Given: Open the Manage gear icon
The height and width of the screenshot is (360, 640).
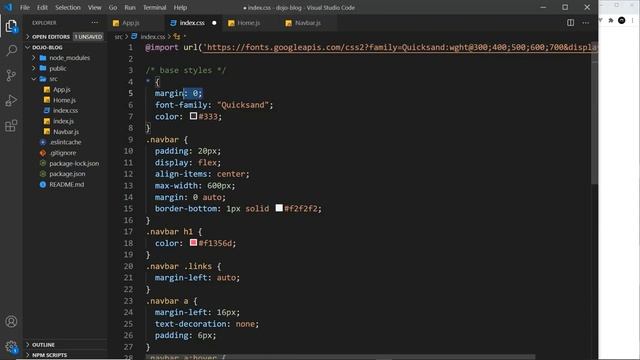Looking at the screenshot, I should (x=11, y=347).
